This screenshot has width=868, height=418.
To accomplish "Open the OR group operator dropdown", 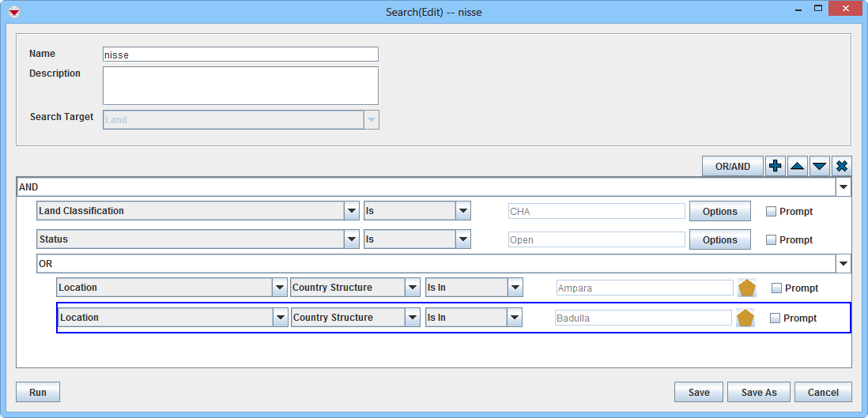I will pos(843,264).
